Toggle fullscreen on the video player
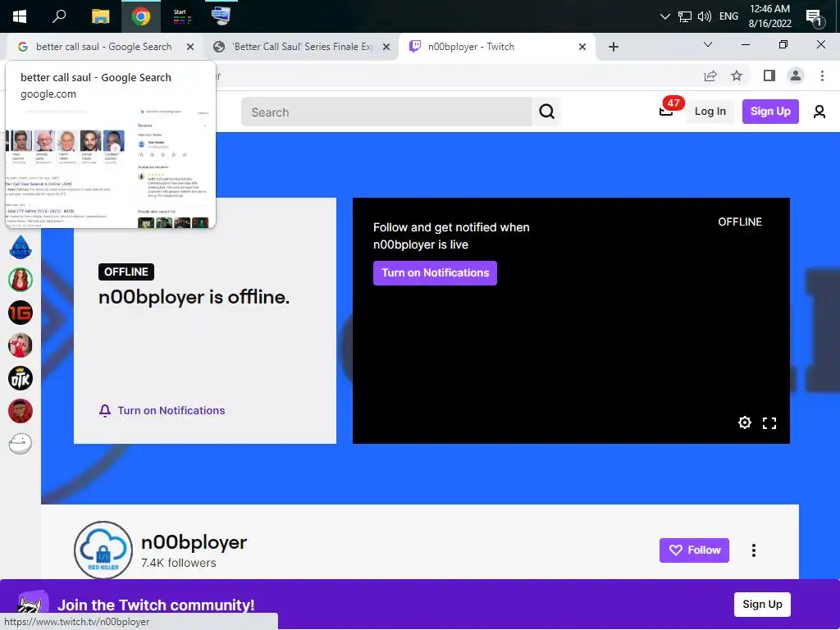 click(769, 423)
